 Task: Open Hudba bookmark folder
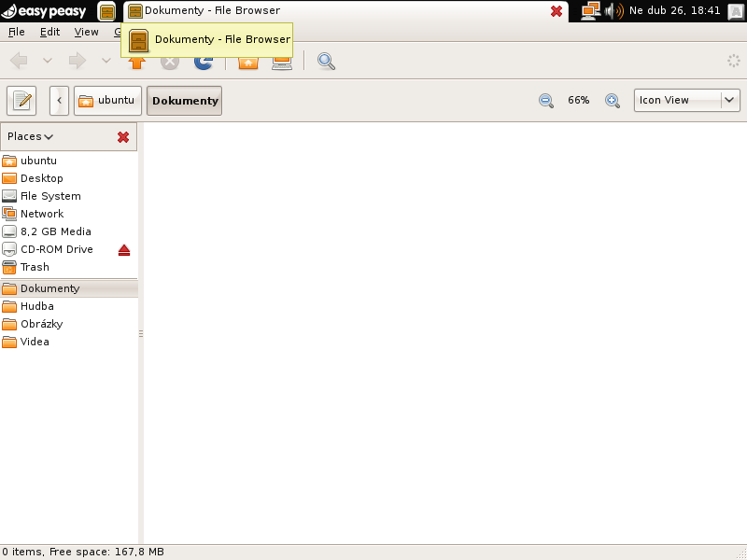pyautogui.click(x=69, y=306)
